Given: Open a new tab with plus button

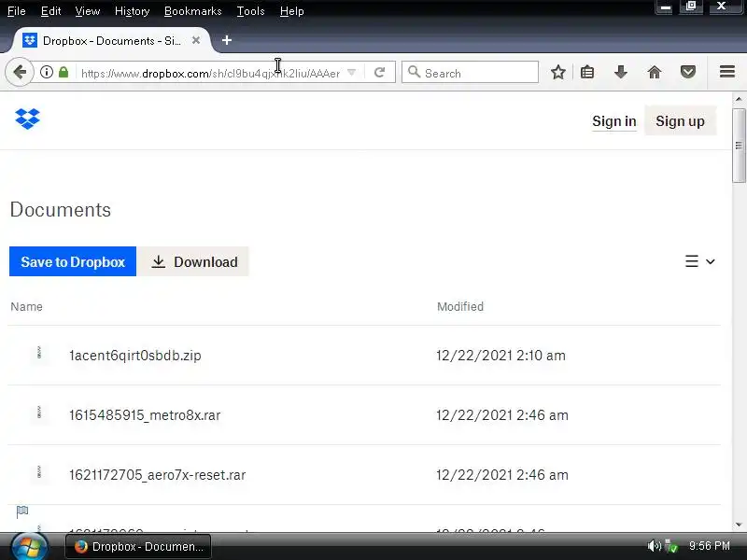Looking at the screenshot, I should point(227,40).
